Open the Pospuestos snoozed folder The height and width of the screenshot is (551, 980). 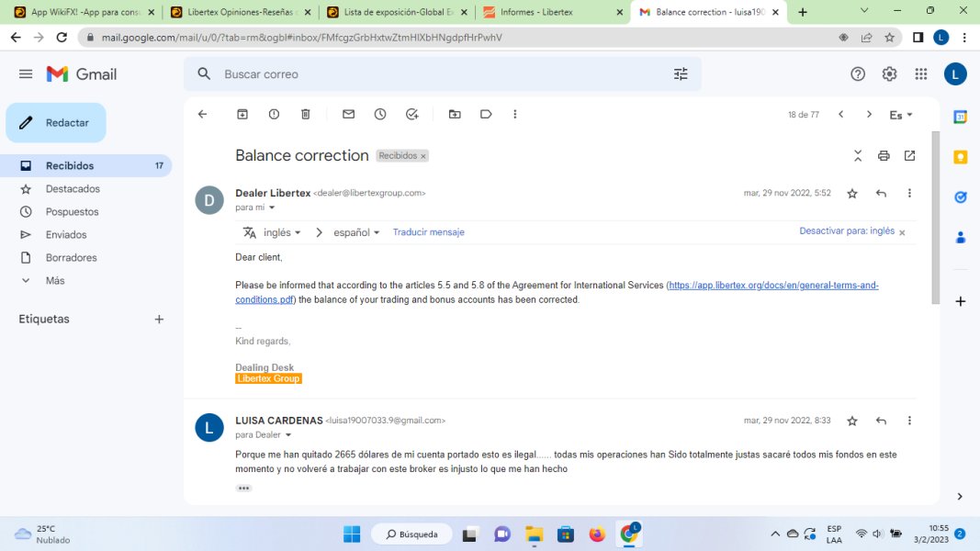pos(72,212)
